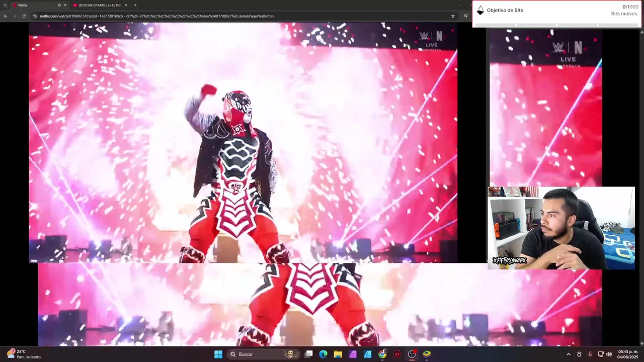Go forward in browser history

click(x=15, y=16)
